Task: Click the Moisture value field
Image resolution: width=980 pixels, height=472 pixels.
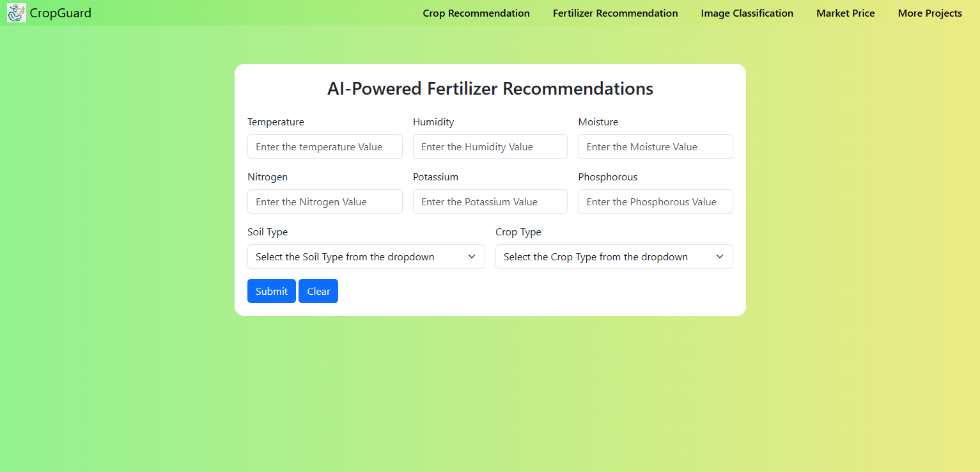Action: (x=655, y=146)
